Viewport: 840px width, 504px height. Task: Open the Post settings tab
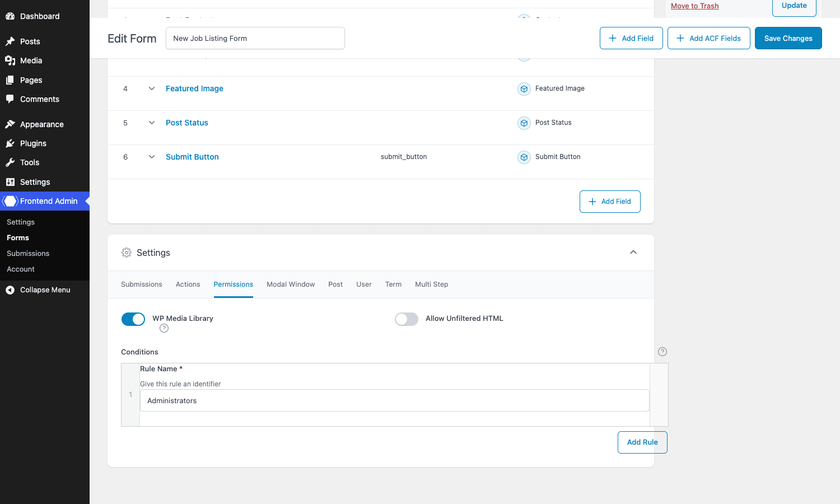[335, 284]
